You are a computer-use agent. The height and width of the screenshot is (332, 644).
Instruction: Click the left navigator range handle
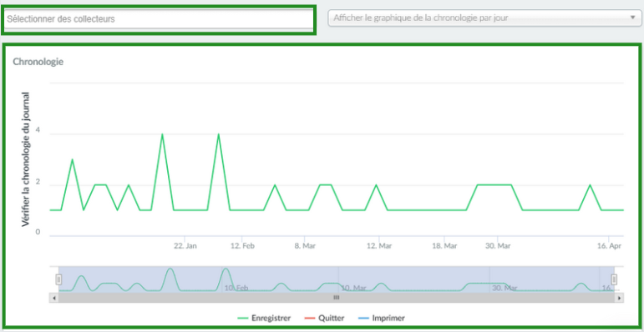[58, 279]
